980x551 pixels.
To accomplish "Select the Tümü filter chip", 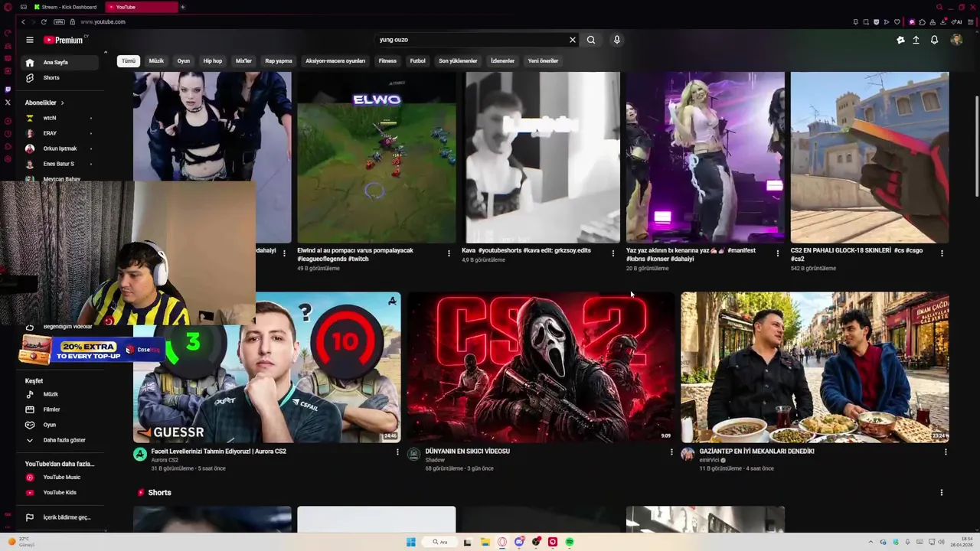I will [129, 61].
